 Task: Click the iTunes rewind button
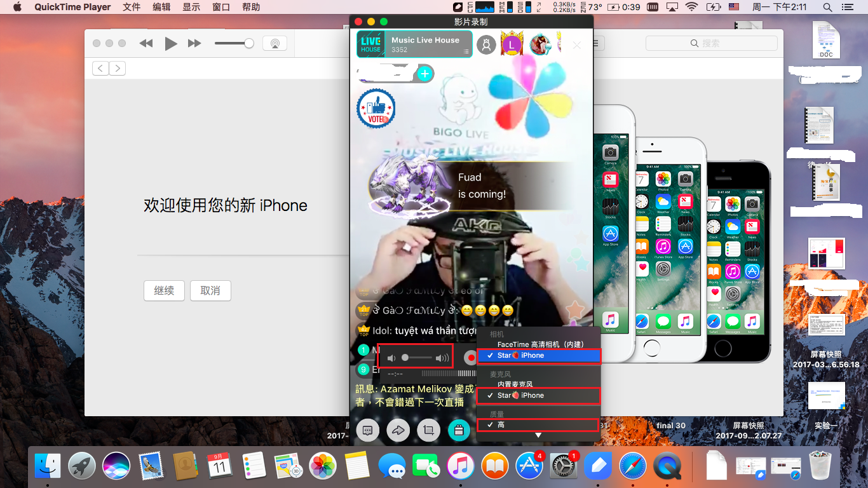coord(146,43)
